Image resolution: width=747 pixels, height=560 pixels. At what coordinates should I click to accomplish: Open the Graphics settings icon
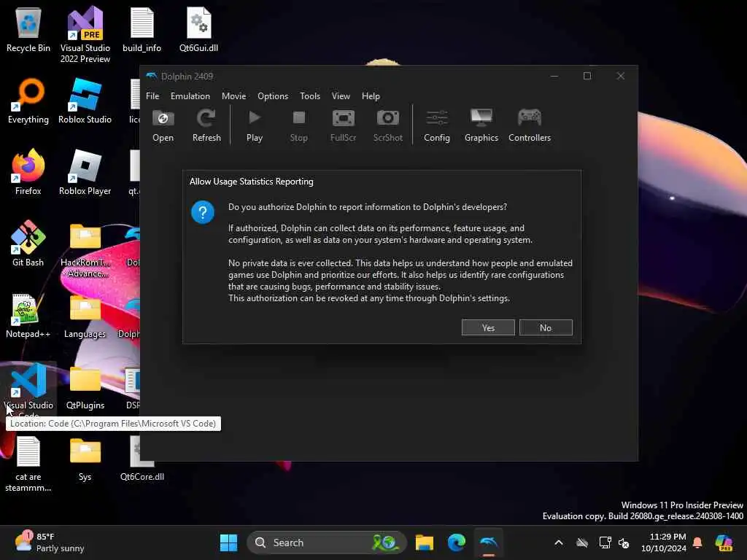tap(481, 125)
